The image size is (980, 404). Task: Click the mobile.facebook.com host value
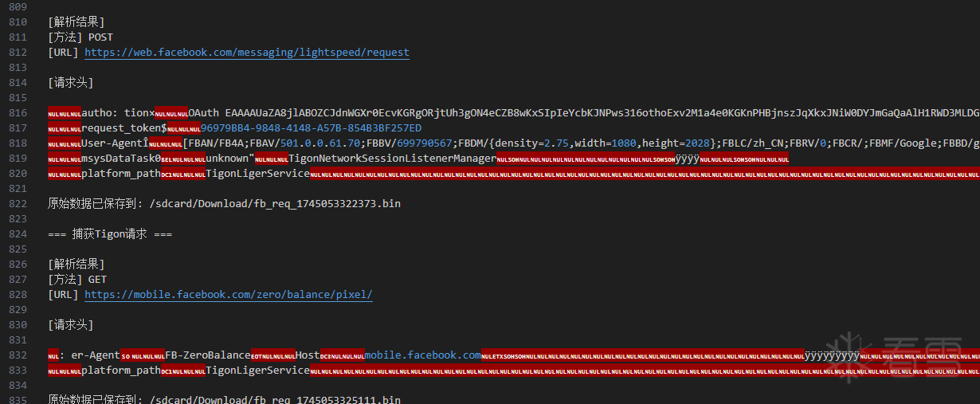[422, 355]
